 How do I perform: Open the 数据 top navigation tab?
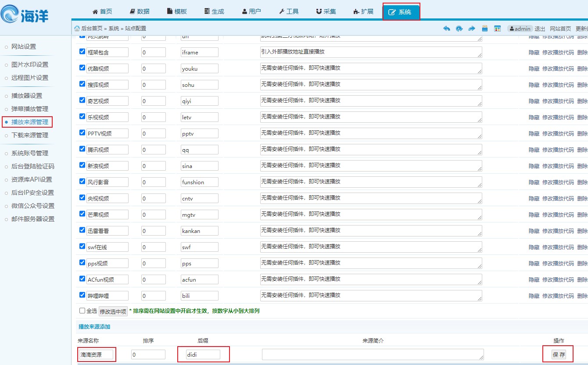pyautogui.click(x=140, y=11)
